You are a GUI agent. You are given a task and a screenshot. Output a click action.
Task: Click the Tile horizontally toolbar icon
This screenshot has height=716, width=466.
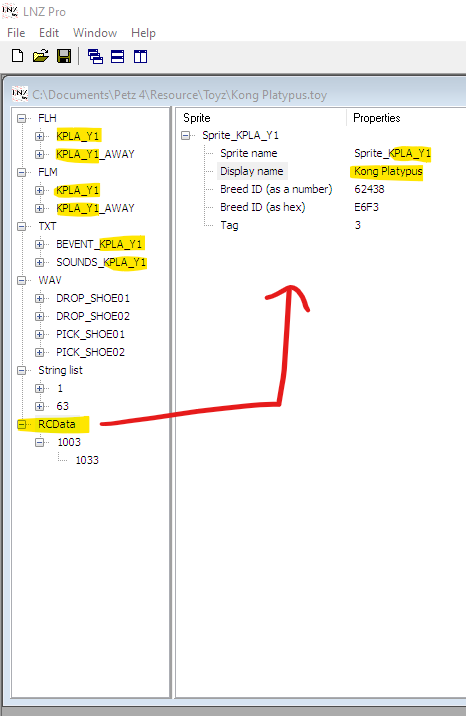117,56
